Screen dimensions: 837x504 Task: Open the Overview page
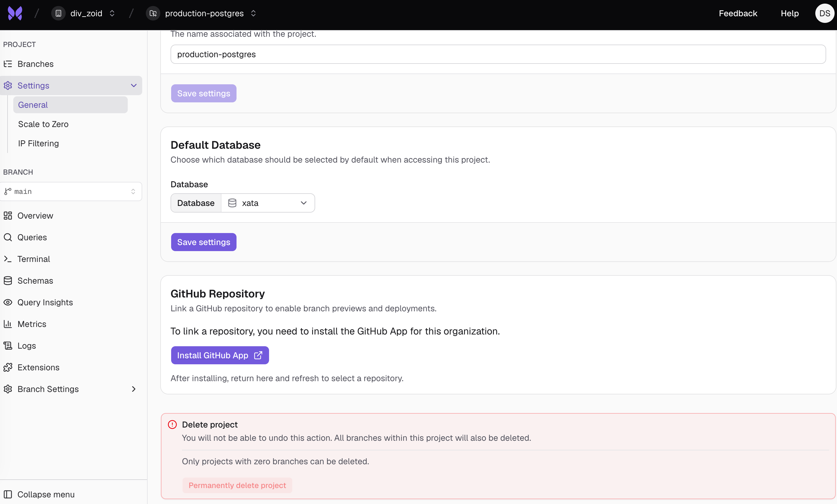(35, 216)
